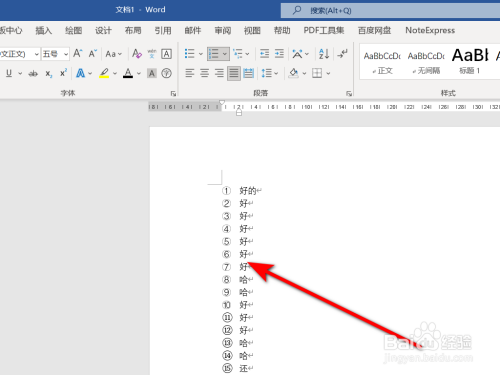The image size is (500, 375).
Task: Click the clear formatting icon
Action: click(x=137, y=54)
